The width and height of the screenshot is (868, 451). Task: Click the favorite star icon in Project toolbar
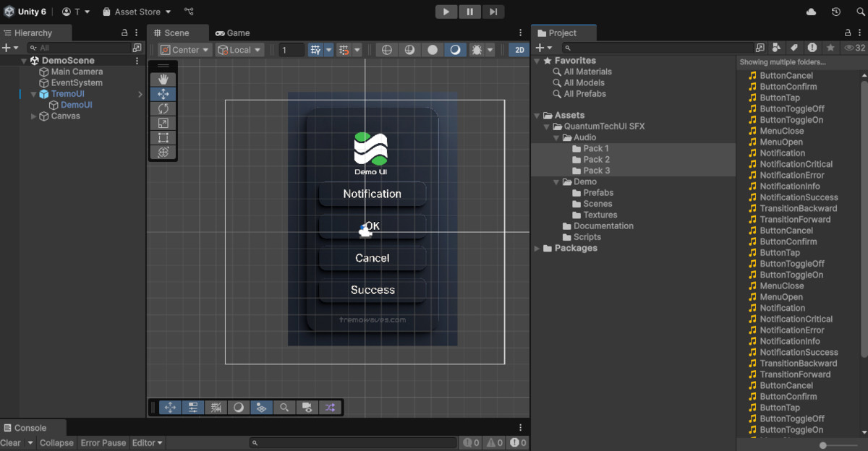pyautogui.click(x=830, y=48)
